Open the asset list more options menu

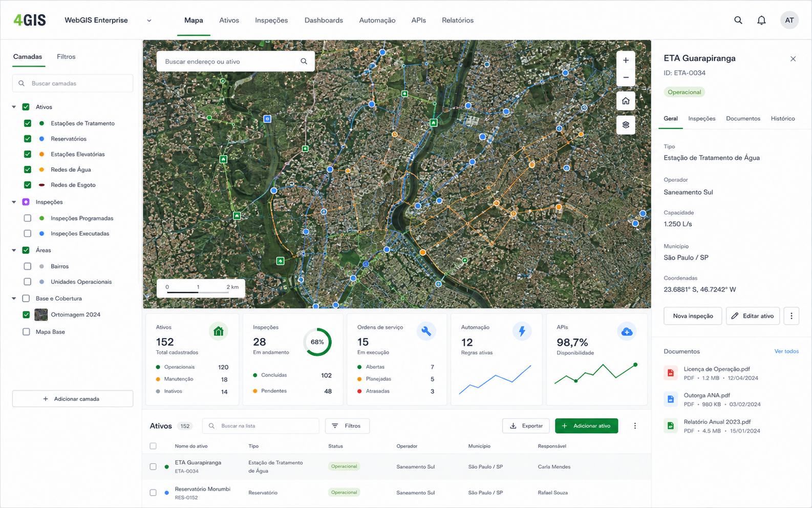point(635,426)
